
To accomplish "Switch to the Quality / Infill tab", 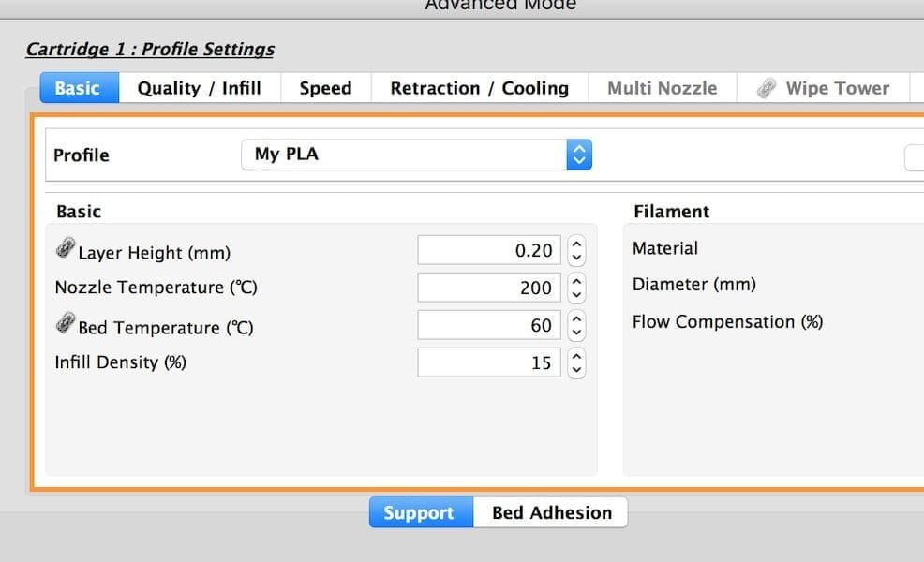I will point(199,88).
